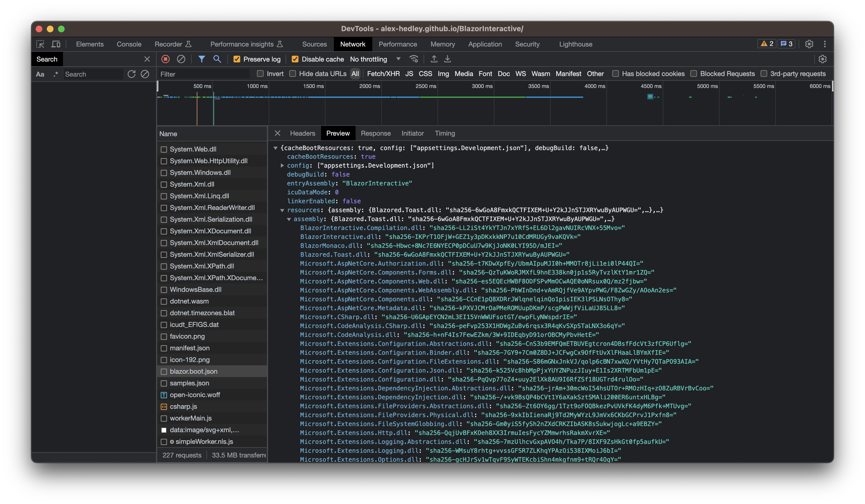Open DevTools settings gear icon
This screenshot has width=865, height=504.
pos(809,44)
